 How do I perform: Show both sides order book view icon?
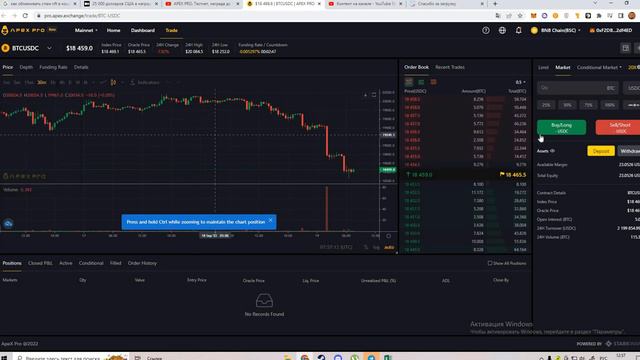tap(409, 82)
